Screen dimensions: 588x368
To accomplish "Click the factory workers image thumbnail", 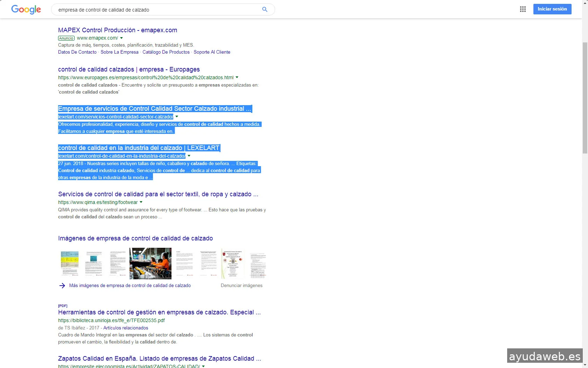I will [x=150, y=263].
